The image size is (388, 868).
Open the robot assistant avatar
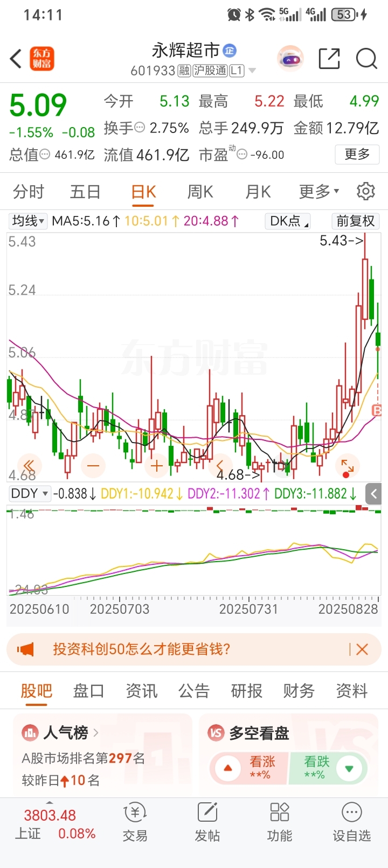pos(290,59)
